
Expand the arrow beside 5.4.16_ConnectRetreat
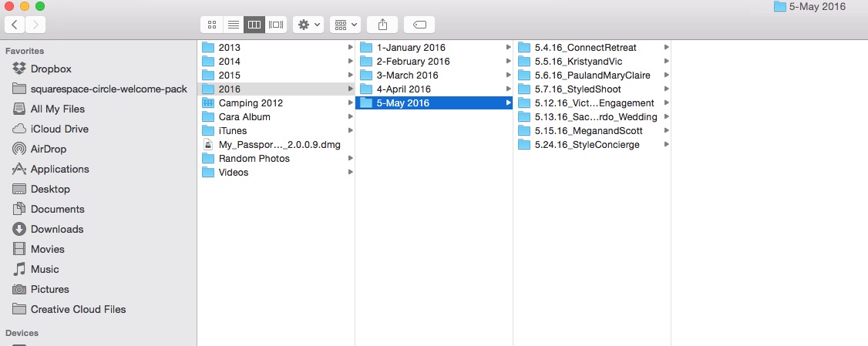tap(667, 48)
